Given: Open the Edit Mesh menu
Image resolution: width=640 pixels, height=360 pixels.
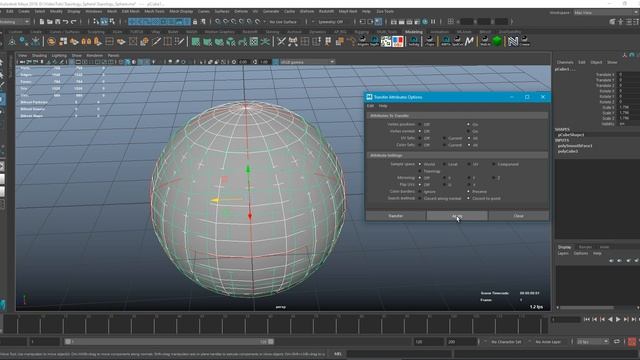Looking at the screenshot, I should [131, 11].
